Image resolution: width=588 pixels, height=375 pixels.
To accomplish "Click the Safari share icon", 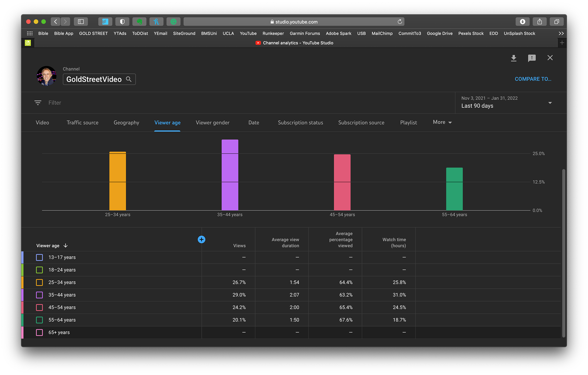I will click(540, 22).
